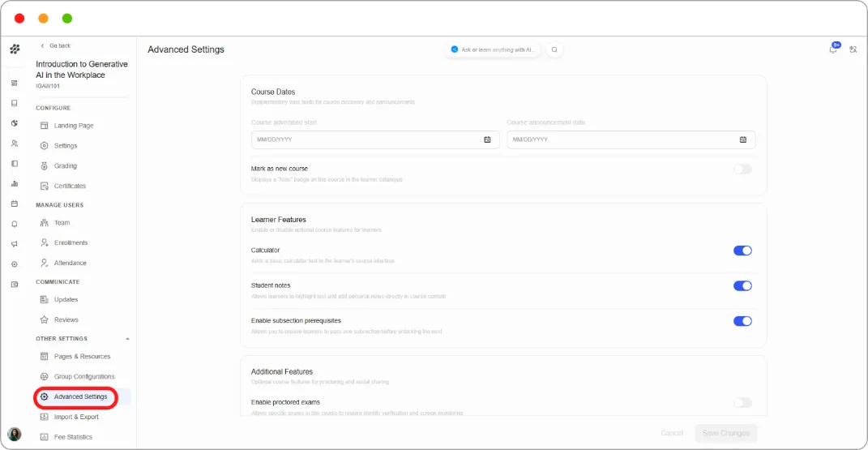Open Updates under Communicate
The width and height of the screenshot is (868, 450).
pos(66,299)
